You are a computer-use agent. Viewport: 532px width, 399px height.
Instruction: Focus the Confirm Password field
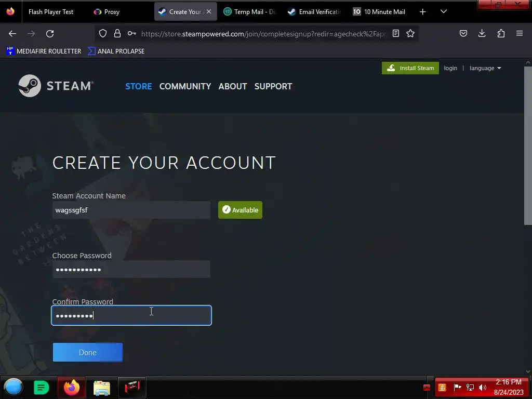coord(131,315)
